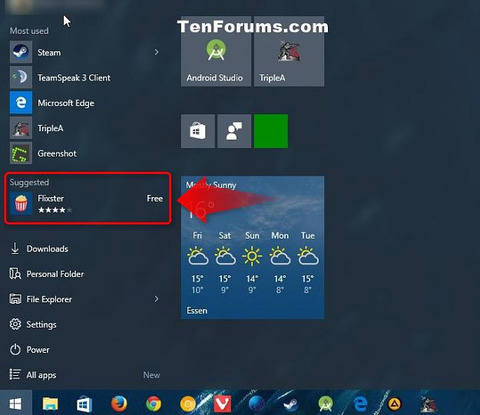This screenshot has height=415, width=480.
Task: Click the Windows Start button
Action: (16, 404)
